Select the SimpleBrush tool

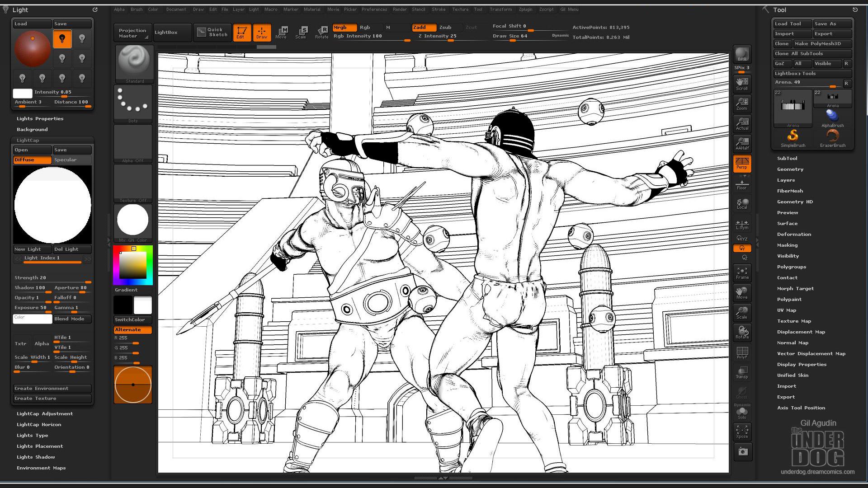793,138
